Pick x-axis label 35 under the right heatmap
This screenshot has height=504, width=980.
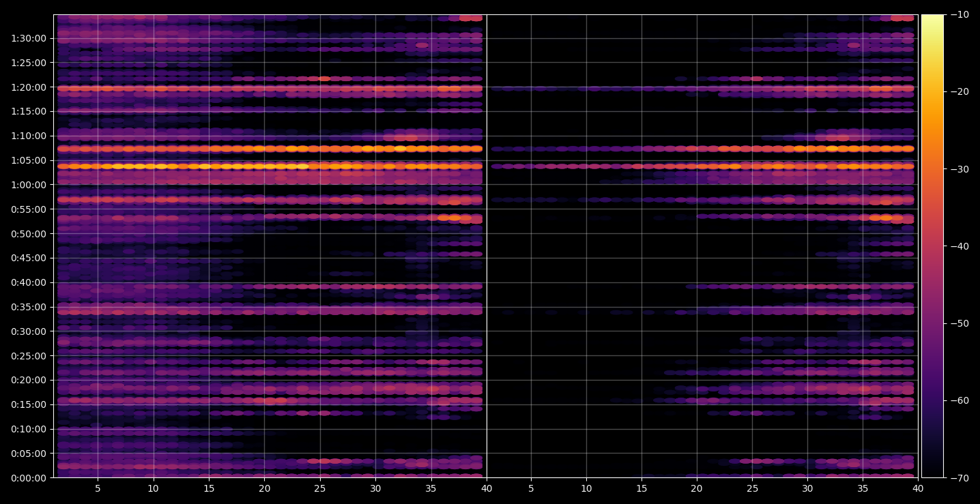863,488
